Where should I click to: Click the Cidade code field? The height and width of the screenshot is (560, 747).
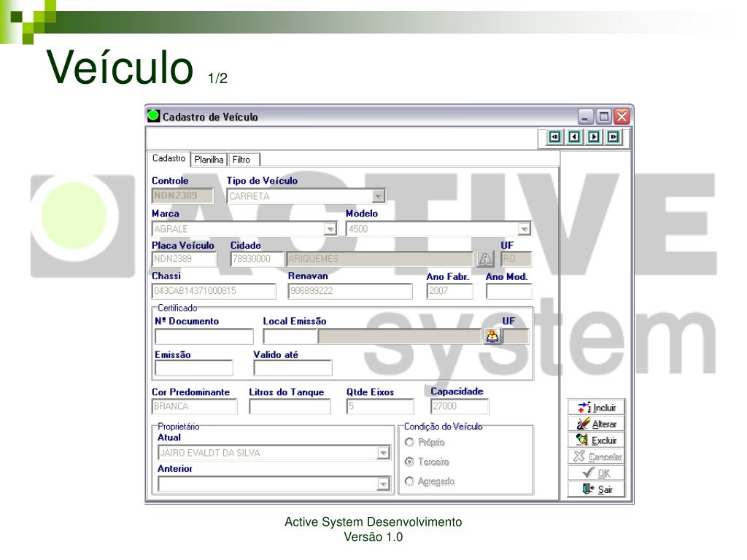[257, 259]
